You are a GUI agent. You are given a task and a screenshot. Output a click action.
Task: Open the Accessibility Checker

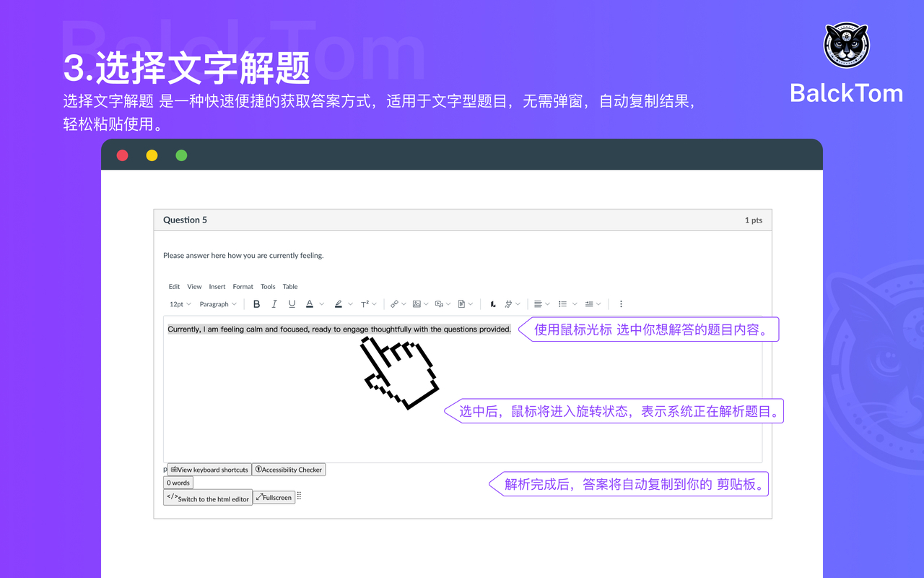pyautogui.click(x=289, y=470)
